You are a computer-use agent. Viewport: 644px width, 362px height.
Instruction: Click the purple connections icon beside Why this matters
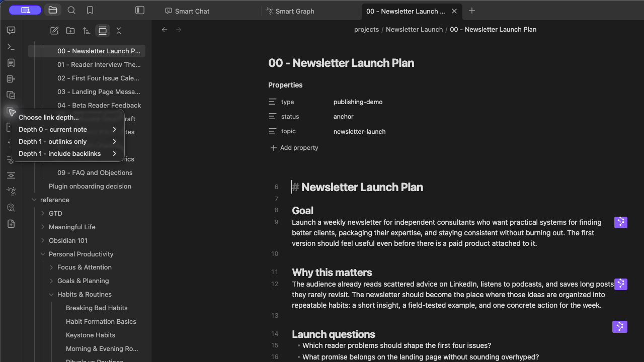pyautogui.click(x=621, y=284)
